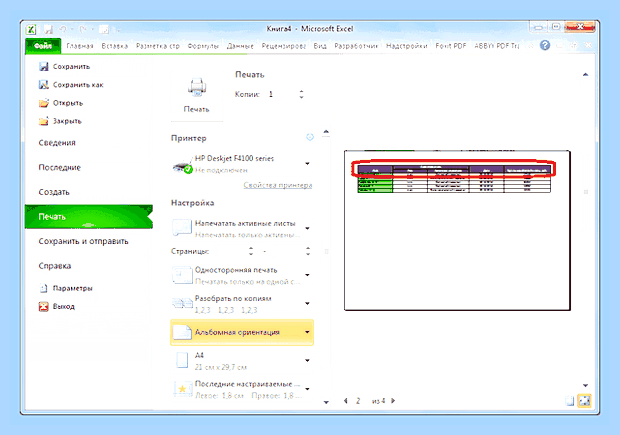Viewport: 620px width, 435px height.
Task: Open the Разметка страницы ribbon tab
Action: tap(157, 46)
